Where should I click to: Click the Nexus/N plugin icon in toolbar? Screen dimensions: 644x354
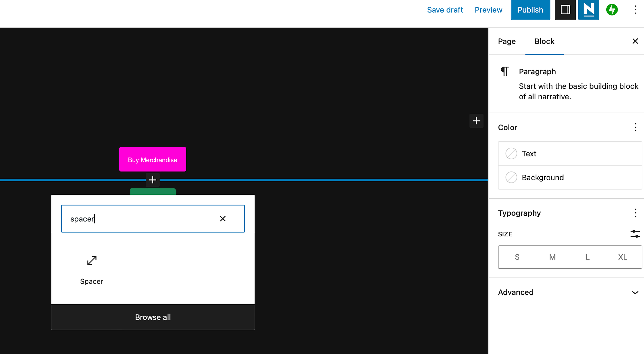pos(588,10)
